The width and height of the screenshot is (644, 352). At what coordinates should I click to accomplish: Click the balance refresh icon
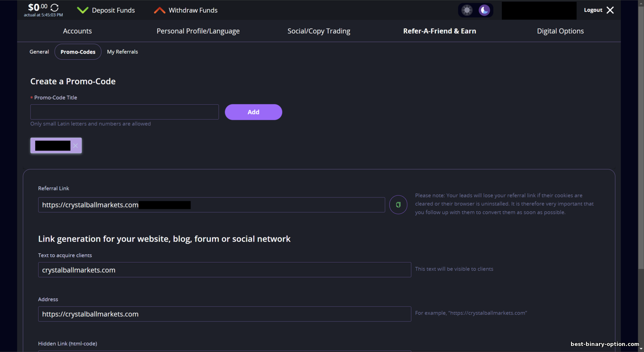[x=55, y=8]
